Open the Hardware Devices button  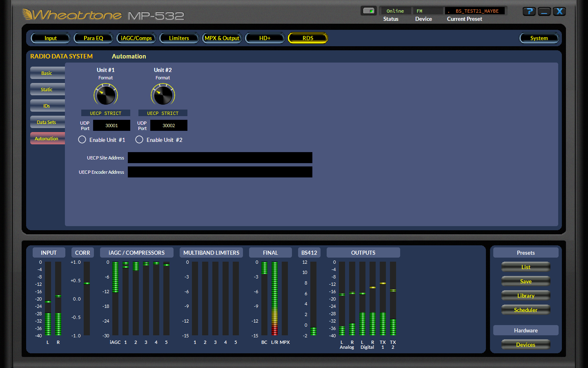[526, 345]
